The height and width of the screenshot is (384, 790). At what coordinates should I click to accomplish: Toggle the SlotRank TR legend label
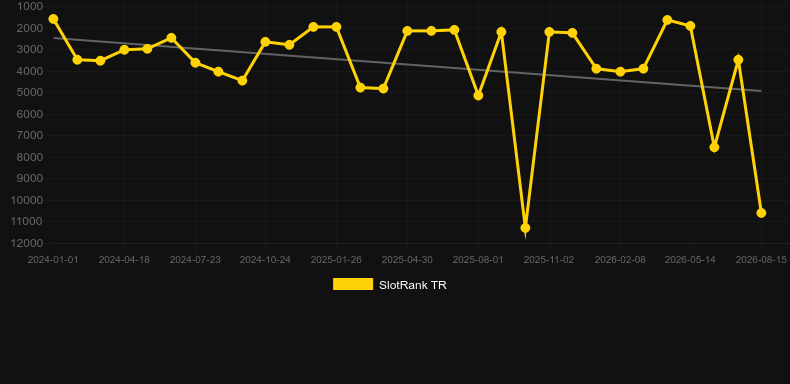pyautogui.click(x=413, y=285)
